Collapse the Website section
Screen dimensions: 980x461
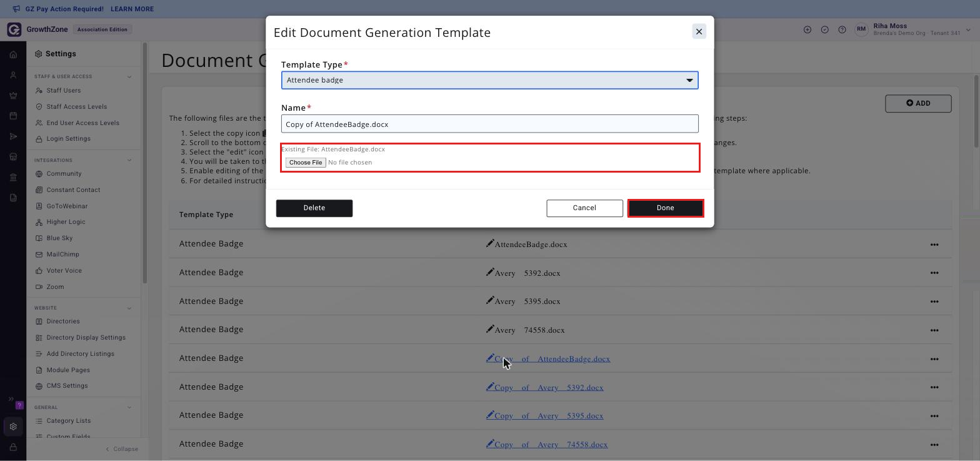tap(129, 308)
